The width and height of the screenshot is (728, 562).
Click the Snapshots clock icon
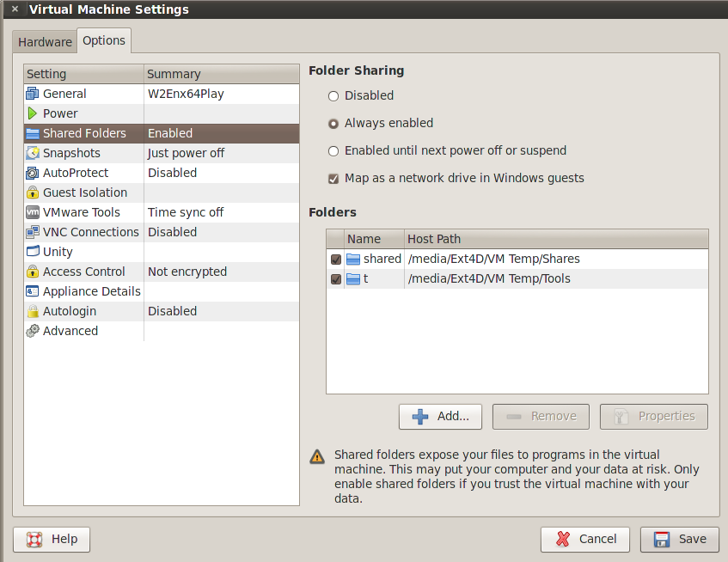(x=33, y=153)
